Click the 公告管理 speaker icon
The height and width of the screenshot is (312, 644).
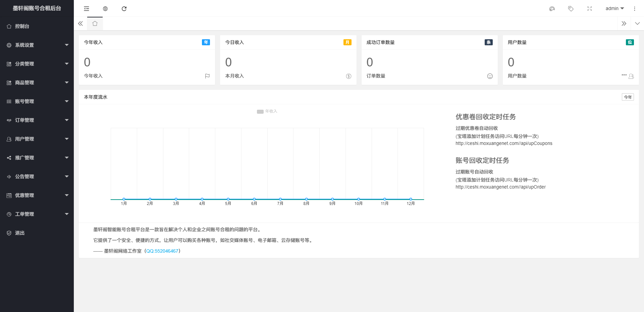(9, 176)
